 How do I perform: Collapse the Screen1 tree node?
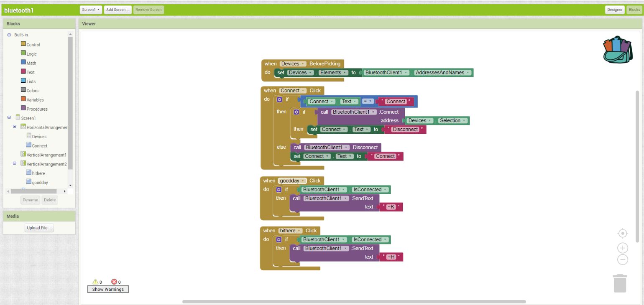[9, 118]
